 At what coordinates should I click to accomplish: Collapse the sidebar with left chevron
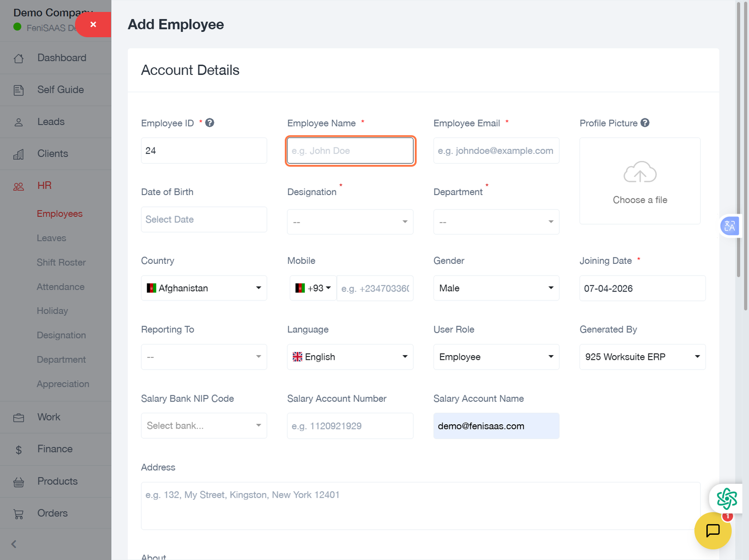click(x=14, y=544)
